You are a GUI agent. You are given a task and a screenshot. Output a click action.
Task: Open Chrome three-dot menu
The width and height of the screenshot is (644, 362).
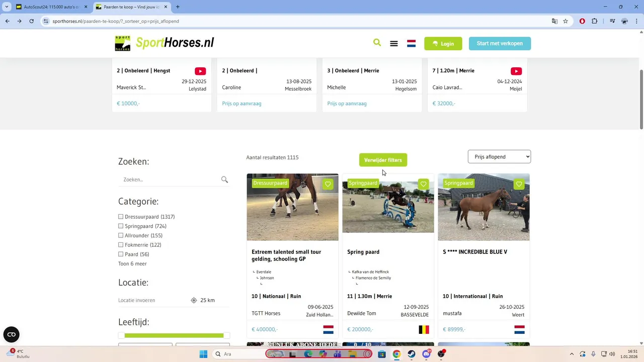click(636, 21)
